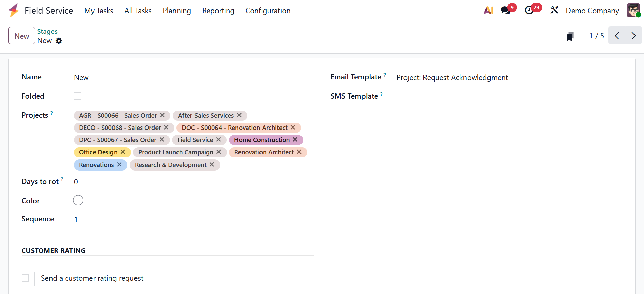Screen dimensions: 644x294
Task: Open the user avatar menu
Action: (633, 11)
